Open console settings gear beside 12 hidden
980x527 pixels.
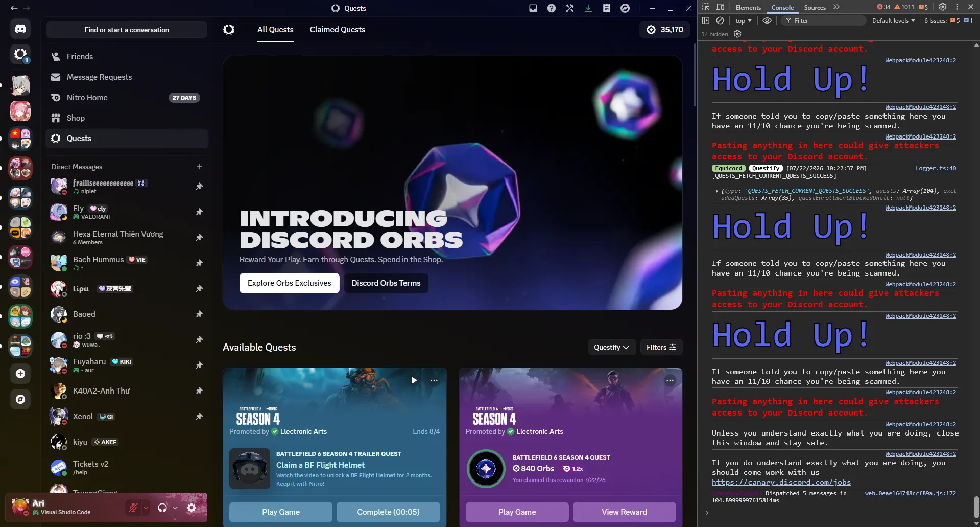tap(737, 34)
